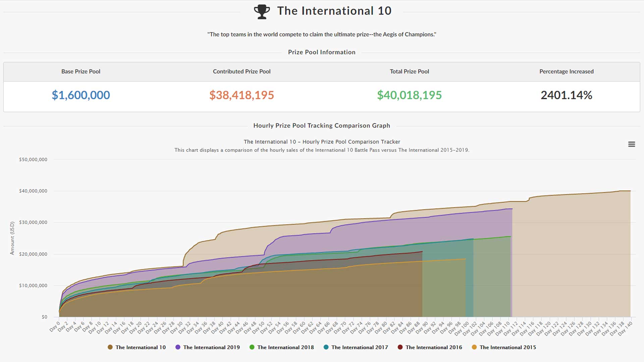The image size is (644, 362).
Task: Click the teal International 2017 legend dot
Action: pyautogui.click(x=326, y=347)
